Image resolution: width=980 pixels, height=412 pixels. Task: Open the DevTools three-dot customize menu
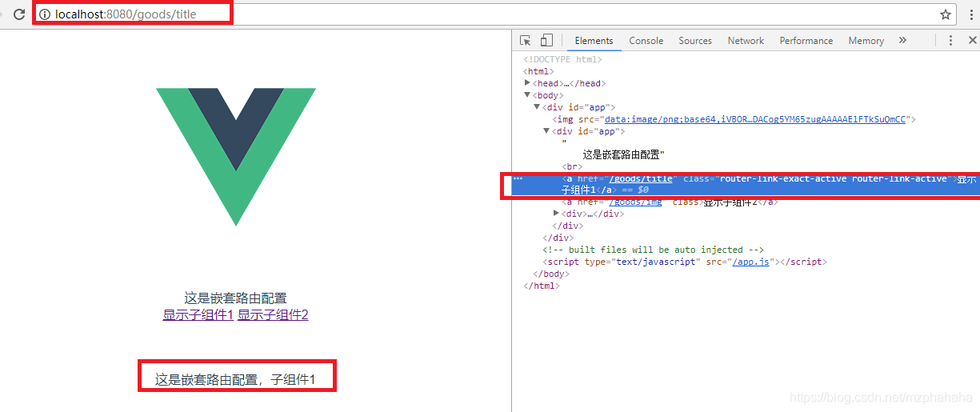(x=951, y=40)
